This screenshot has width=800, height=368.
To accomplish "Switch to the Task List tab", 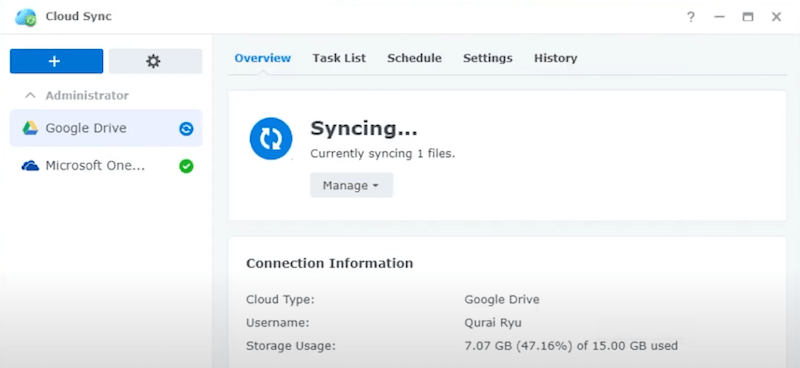I will (339, 58).
